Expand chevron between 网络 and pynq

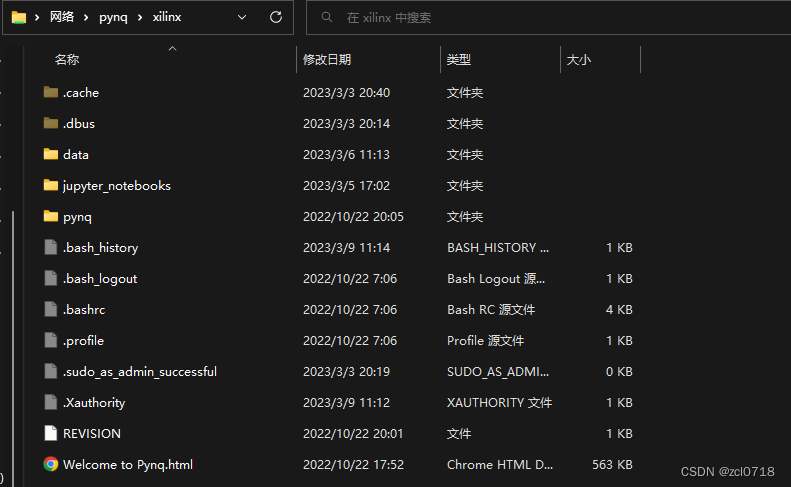pyautogui.click(x=86, y=18)
